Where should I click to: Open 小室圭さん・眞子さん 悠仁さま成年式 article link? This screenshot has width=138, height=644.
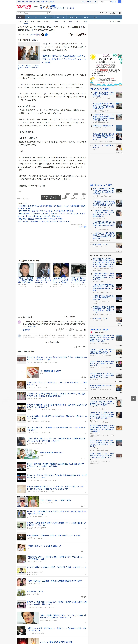point(57,358)
